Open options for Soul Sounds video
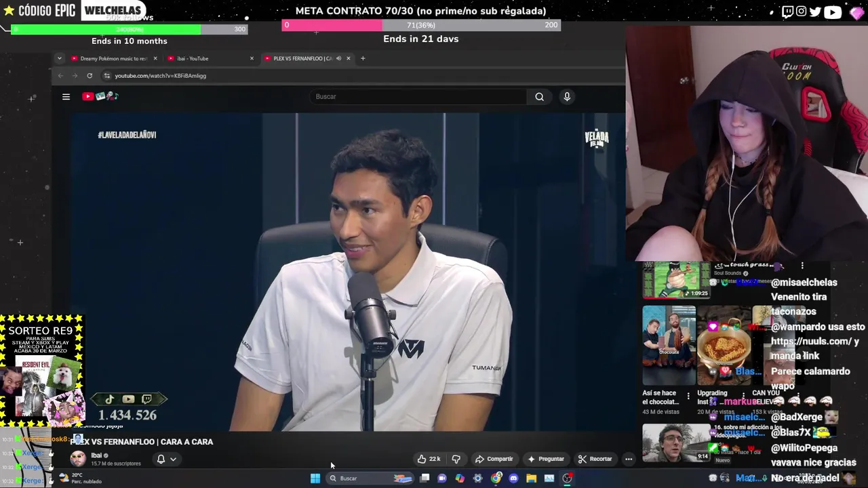Screen dimensions: 868x488 [x=802, y=266]
